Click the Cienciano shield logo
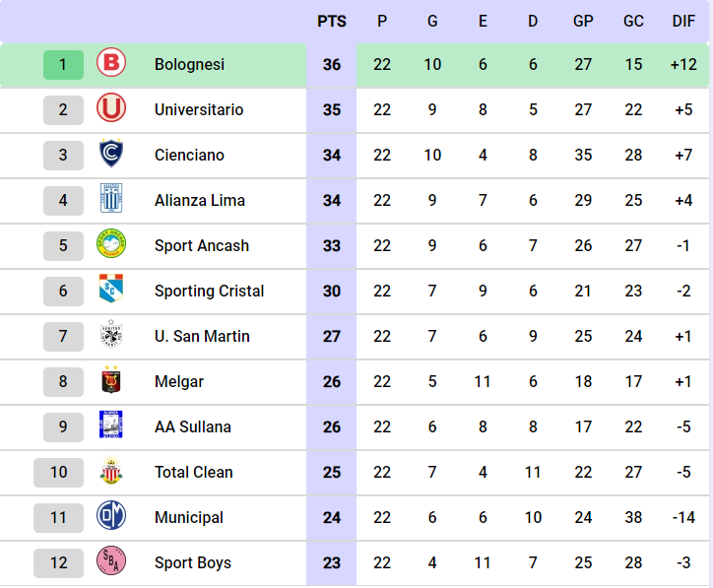Image resolution: width=713 pixels, height=588 pixels. click(111, 155)
